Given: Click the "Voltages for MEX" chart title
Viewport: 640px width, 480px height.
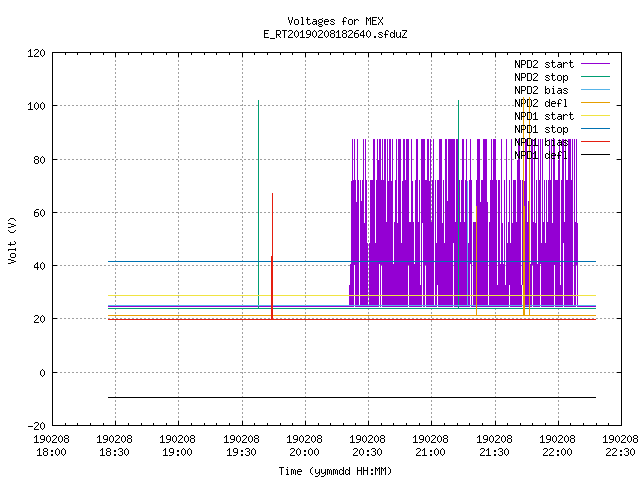Looking at the screenshot, I should coord(335,21).
